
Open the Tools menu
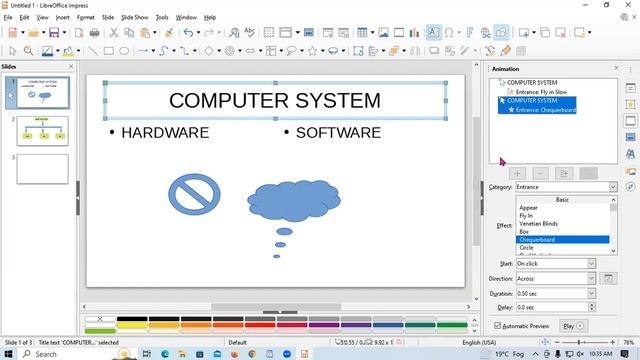coord(162,18)
